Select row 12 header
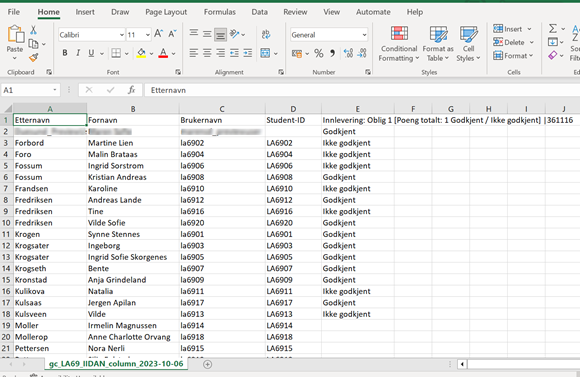This screenshot has height=377, width=580. 6,246
